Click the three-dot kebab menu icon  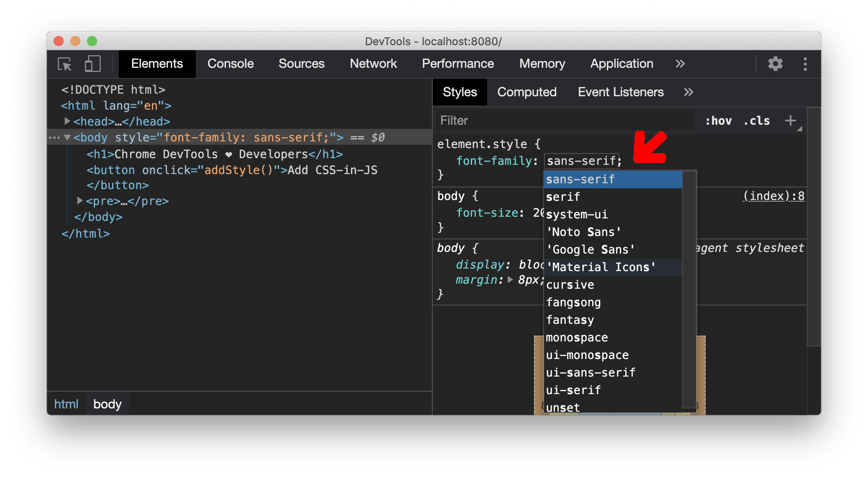[x=804, y=63]
